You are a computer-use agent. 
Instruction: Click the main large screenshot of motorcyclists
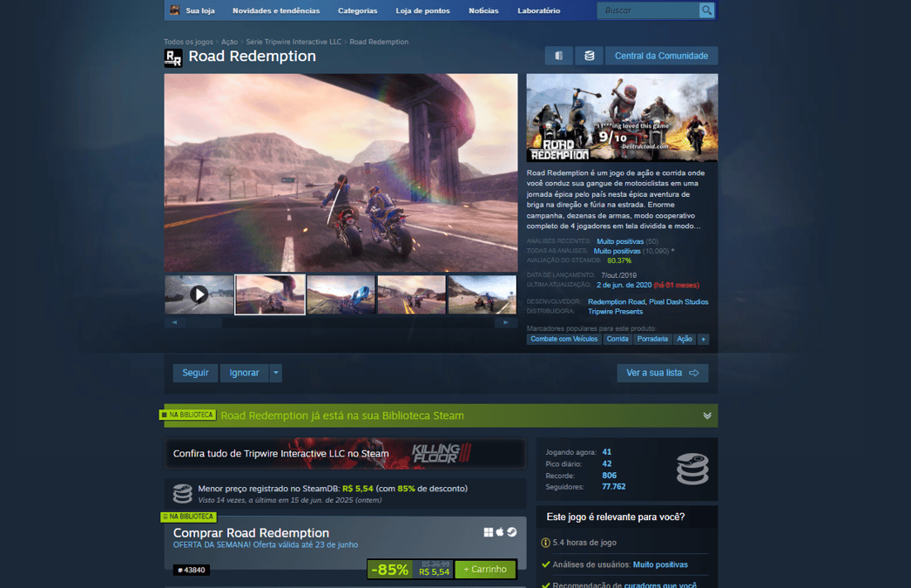[341, 172]
